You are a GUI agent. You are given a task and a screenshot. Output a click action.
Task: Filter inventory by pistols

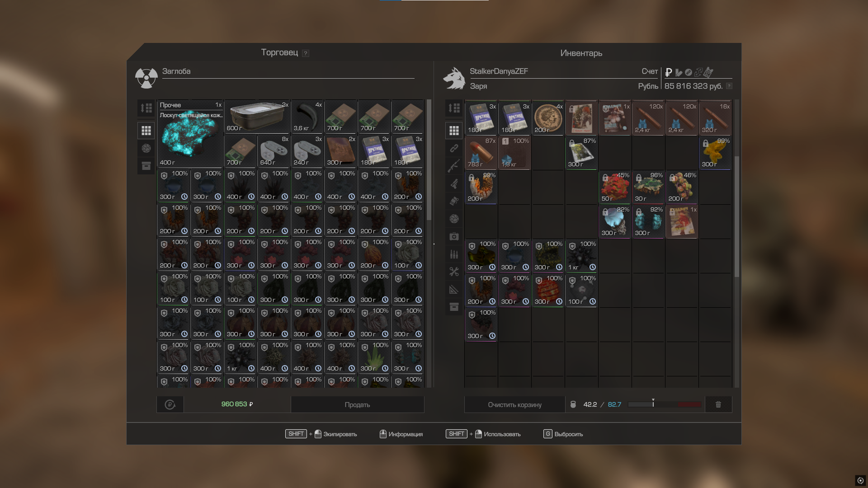coord(454,183)
